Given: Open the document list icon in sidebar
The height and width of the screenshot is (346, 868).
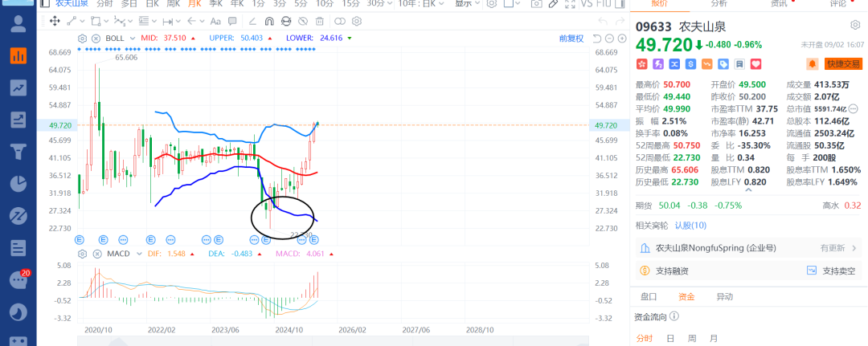Looking at the screenshot, I should click(x=18, y=247).
